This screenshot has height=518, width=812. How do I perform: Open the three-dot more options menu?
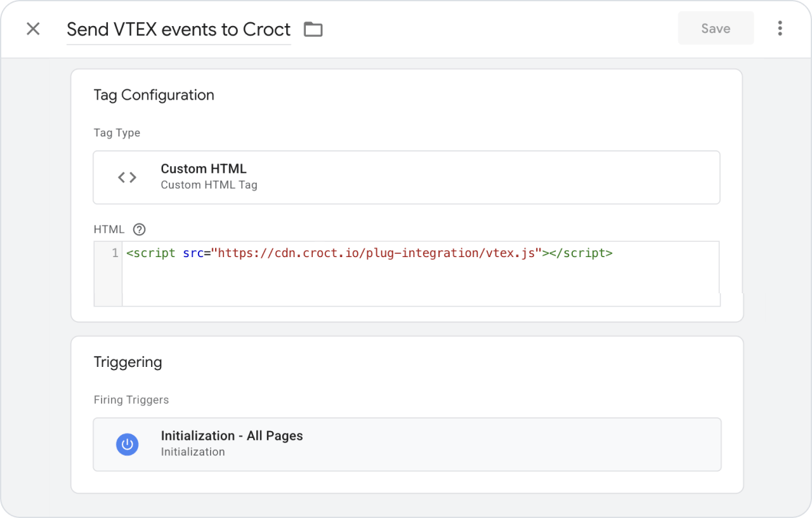tap(780, 29)
